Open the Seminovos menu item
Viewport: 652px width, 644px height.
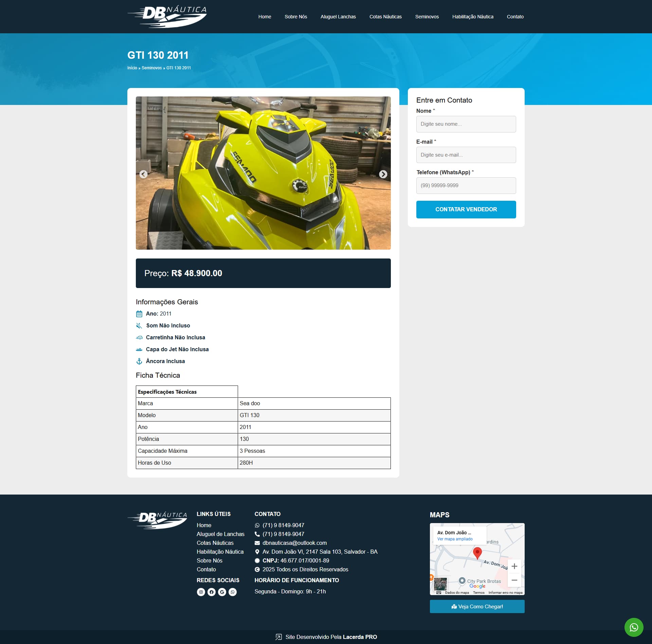point(427,17)
